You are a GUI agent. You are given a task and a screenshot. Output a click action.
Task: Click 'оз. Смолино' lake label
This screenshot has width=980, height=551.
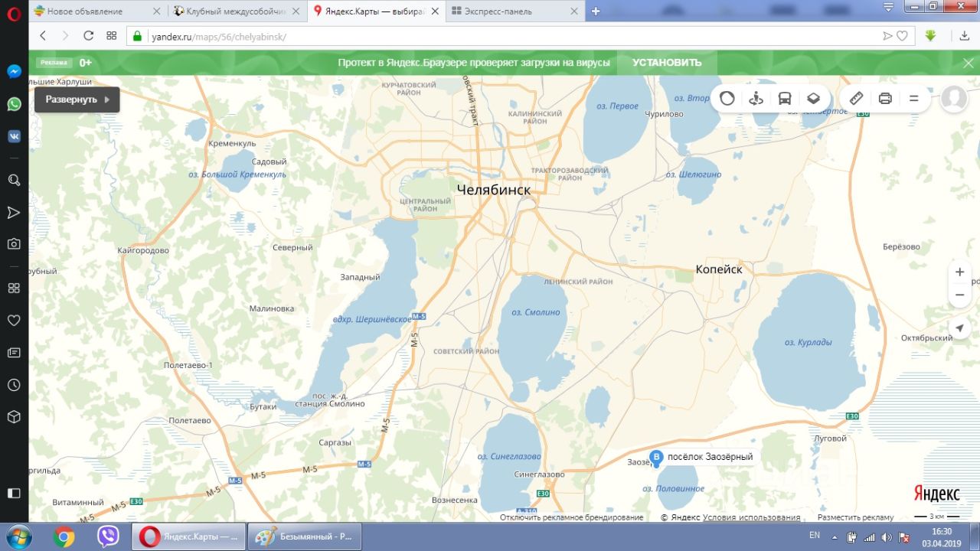(536, 312)
